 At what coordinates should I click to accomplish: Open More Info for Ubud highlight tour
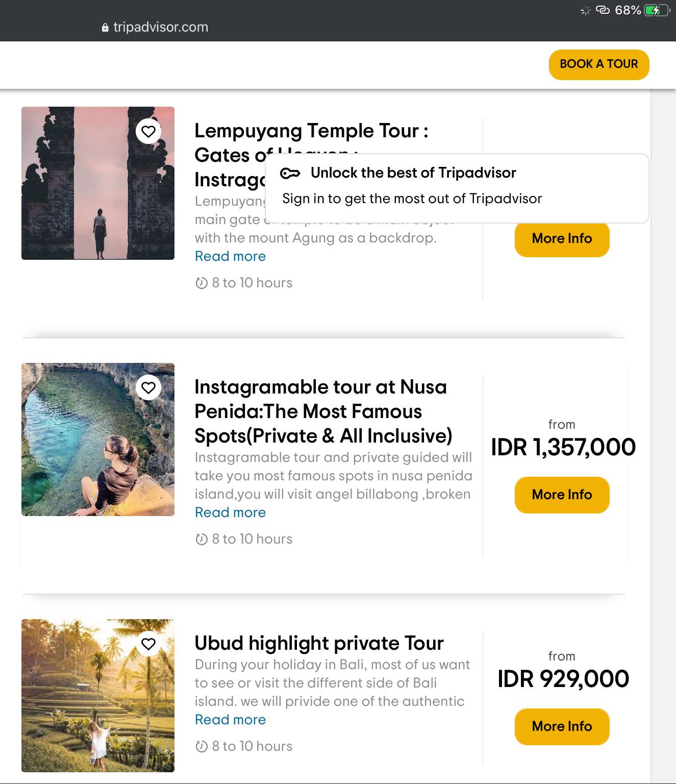click(562, 727)
